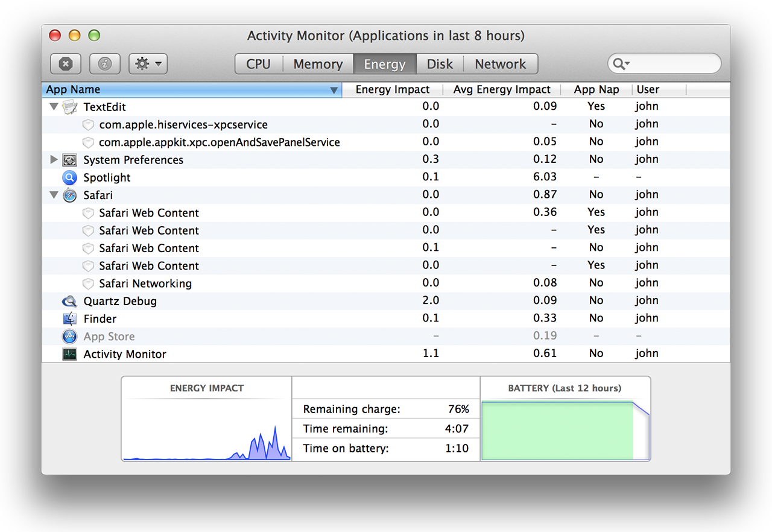
Task: Collapse the Safari disclosure triangle
Action: pos(54,195)
